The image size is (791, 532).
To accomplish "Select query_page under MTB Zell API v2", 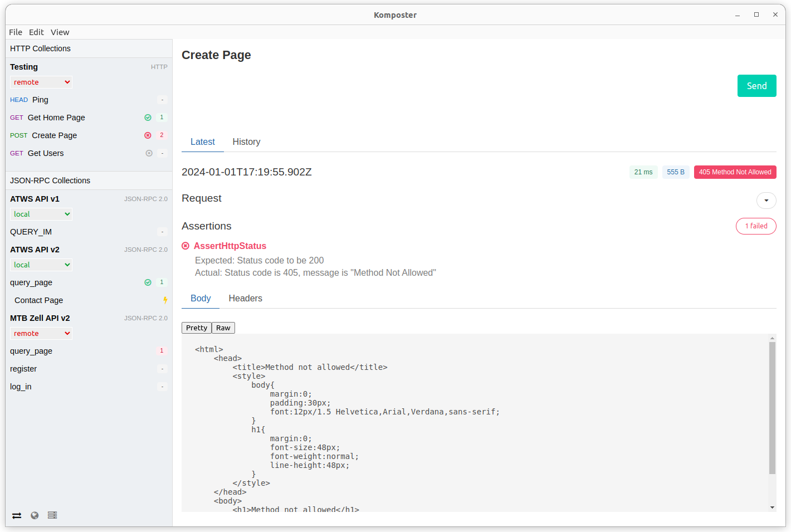I will (89, 351).
